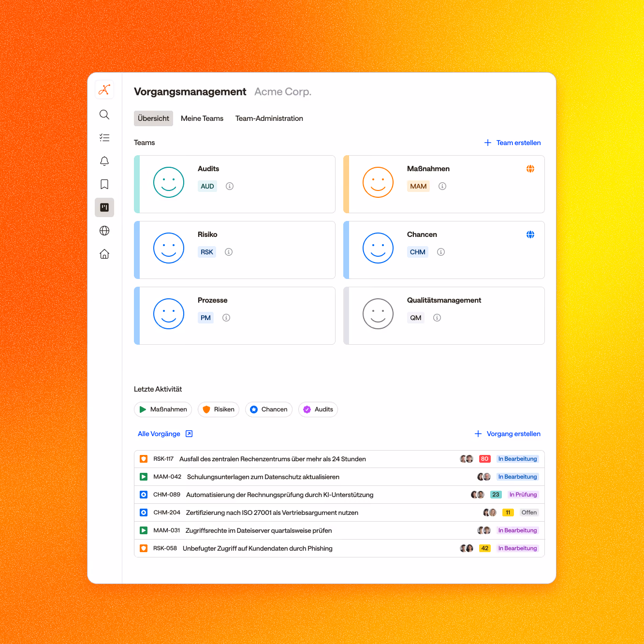Click the app logo at sidebar top
Viewport: 644px width, 644px height.
[104, 89]
